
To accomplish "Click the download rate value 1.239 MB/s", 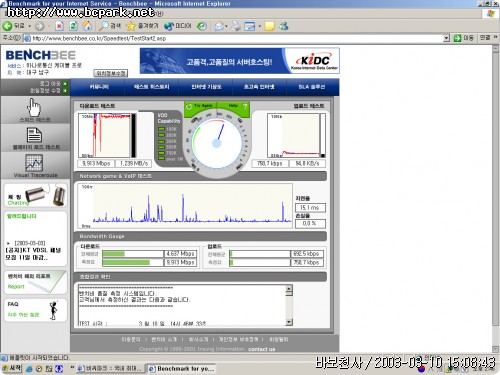I will [134, 163].
